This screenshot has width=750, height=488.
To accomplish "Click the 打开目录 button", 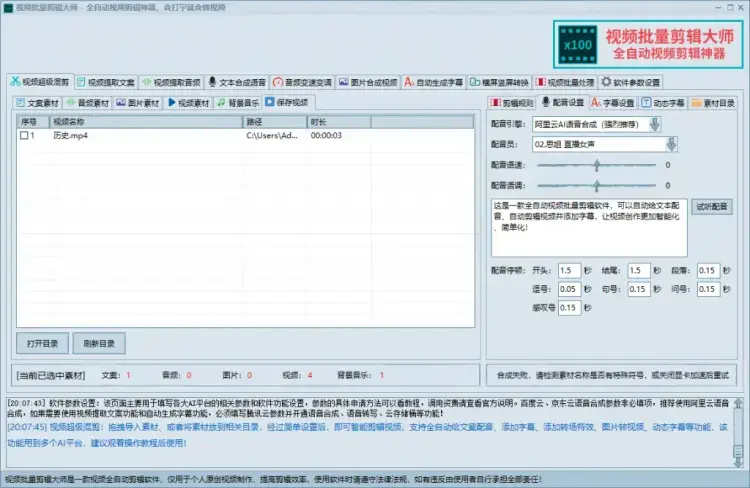I will [x=43, y=344].
